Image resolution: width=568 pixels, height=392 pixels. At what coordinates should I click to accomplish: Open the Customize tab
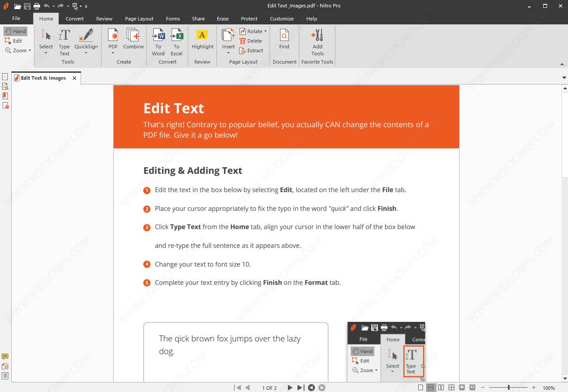pyautogui.click(x=282, y=19)
